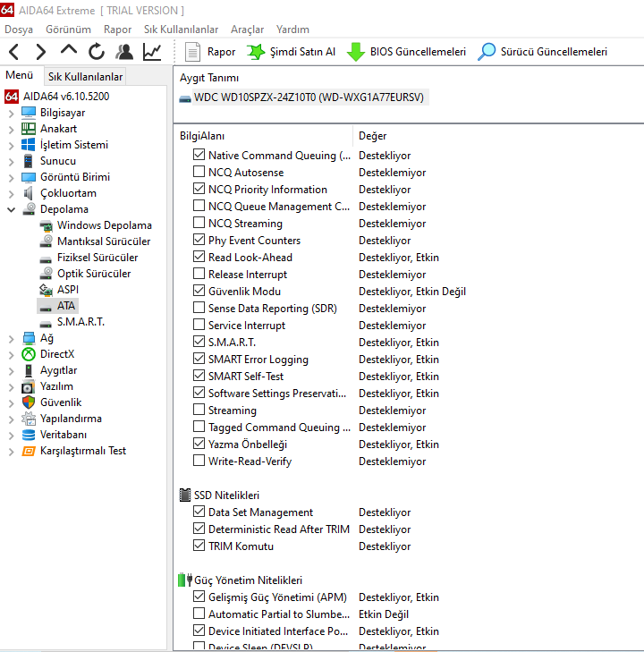Click the WDC WD10SPZX drive icon

tap(184, 98)
